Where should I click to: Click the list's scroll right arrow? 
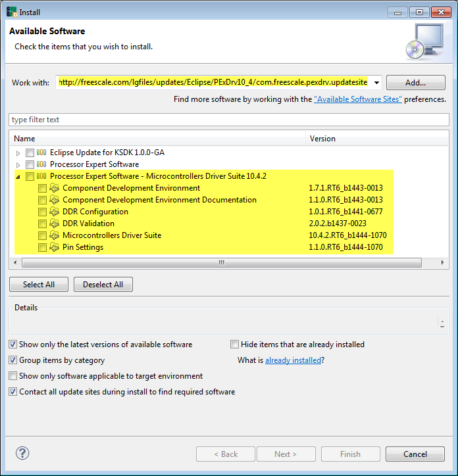pyautogui.click(x=442, y=262)
